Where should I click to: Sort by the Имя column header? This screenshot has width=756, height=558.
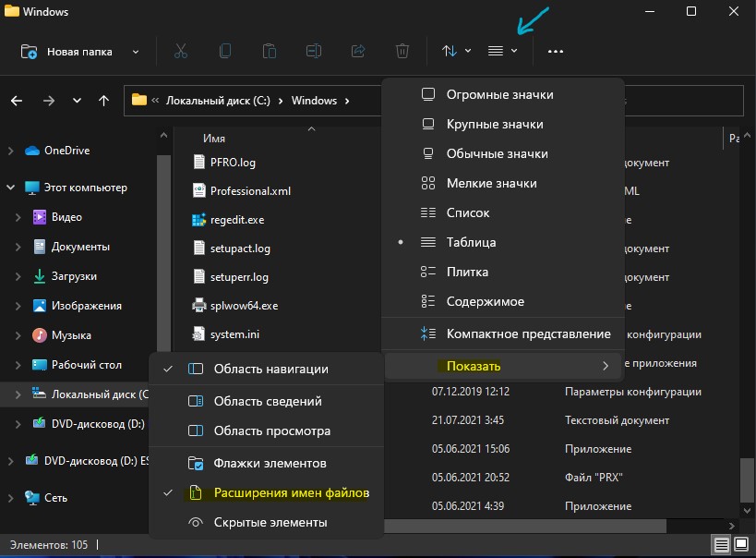(214, 139)
